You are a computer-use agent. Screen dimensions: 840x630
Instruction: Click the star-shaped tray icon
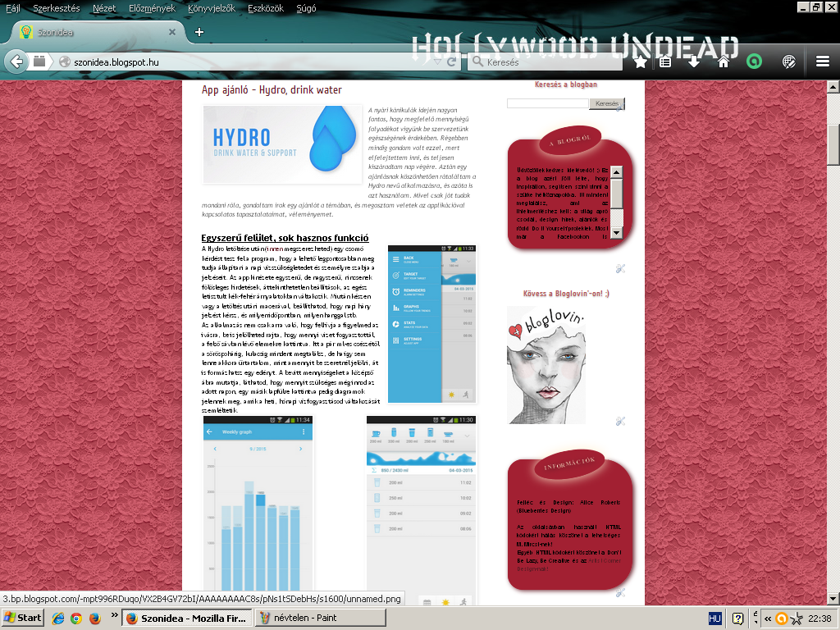coord(797,619)
